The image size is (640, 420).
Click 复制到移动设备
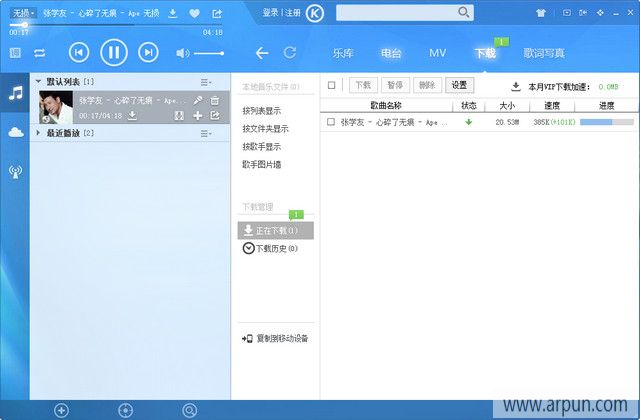276,338
